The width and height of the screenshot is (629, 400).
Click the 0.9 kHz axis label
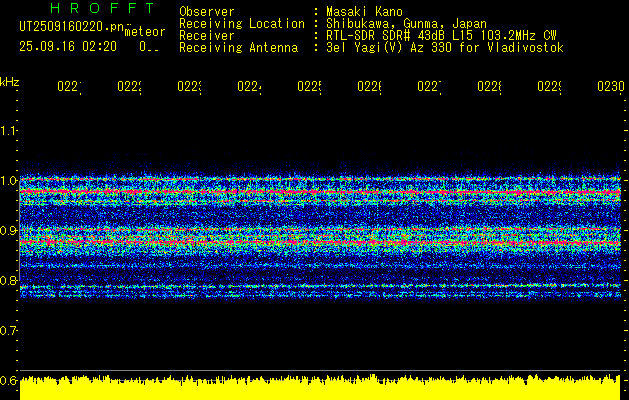click(8, 230)
